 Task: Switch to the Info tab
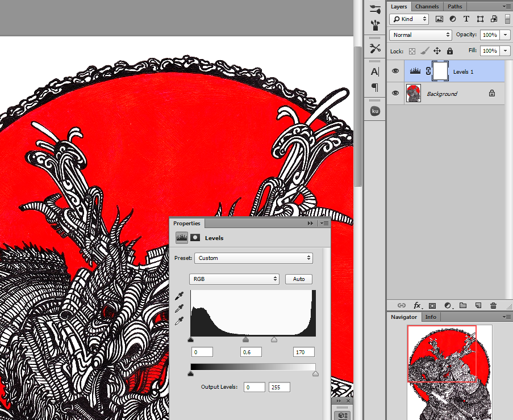click(431, 317)
